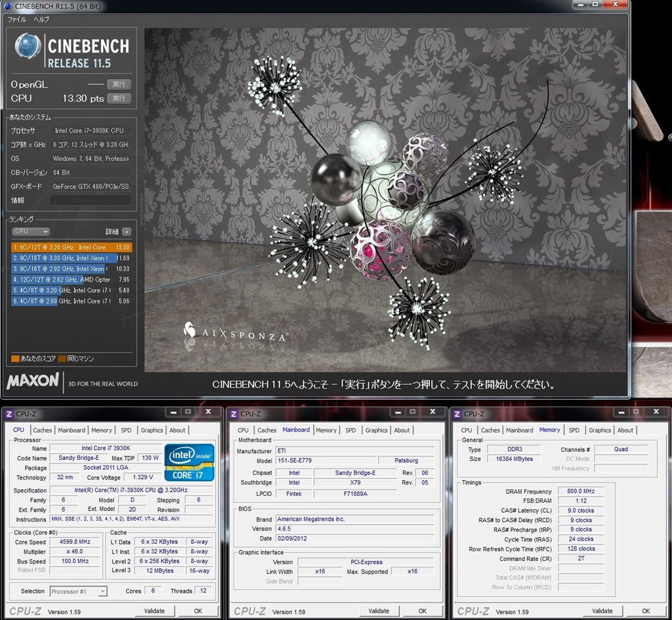This screenshot has height=620, width=672.
Task: Minimize the first CPU-Z window
Action: pos(173,412)
